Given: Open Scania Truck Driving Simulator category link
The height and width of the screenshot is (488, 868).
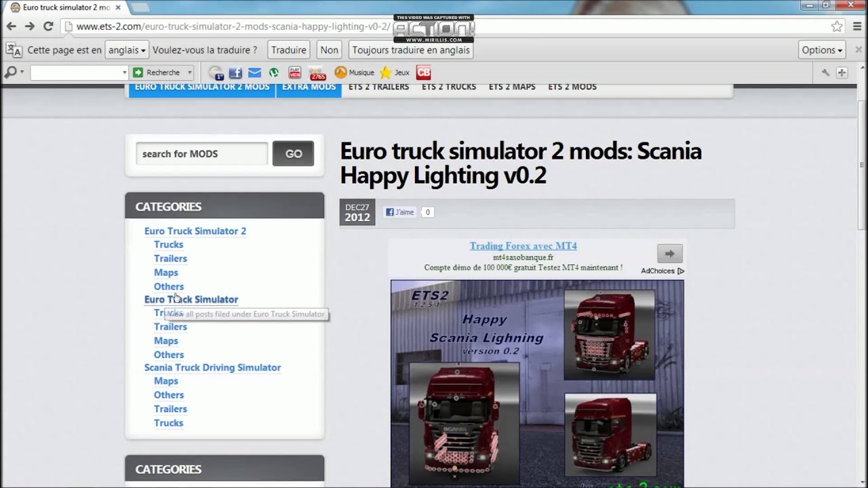Looking at the screenshot, I should coord(212,367).
